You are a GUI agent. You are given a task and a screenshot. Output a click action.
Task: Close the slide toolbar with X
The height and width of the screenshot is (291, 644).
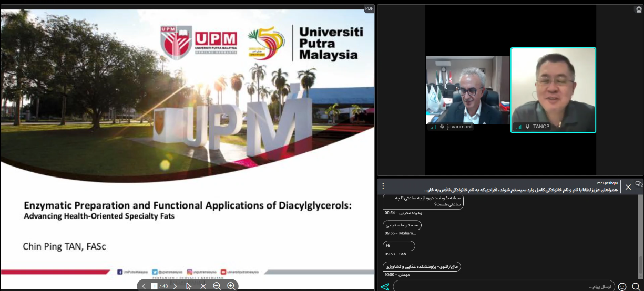tap(203, 286)
